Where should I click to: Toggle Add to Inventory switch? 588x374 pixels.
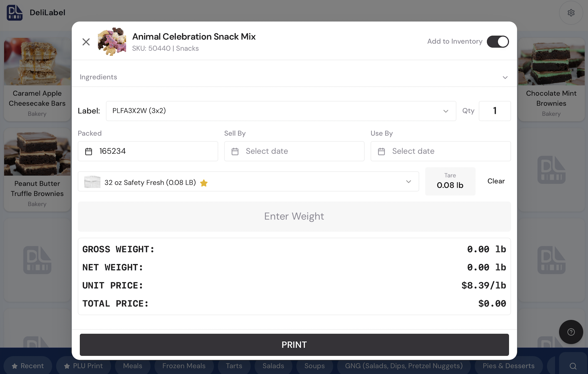coord(498,42)
